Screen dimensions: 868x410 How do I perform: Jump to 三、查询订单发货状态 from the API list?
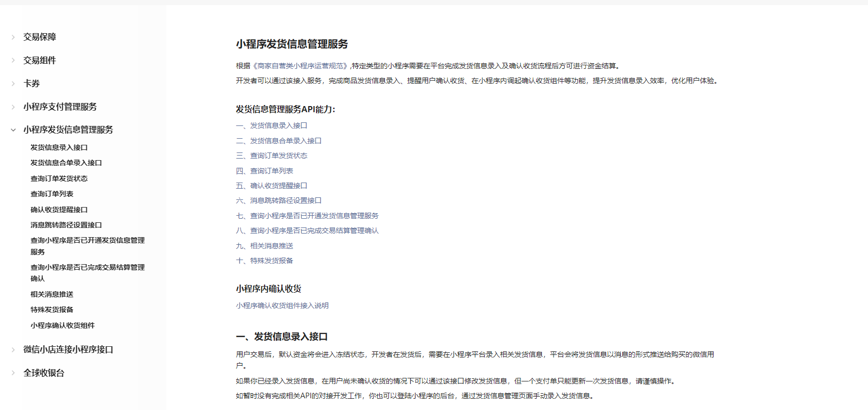(x=272, y=156)
